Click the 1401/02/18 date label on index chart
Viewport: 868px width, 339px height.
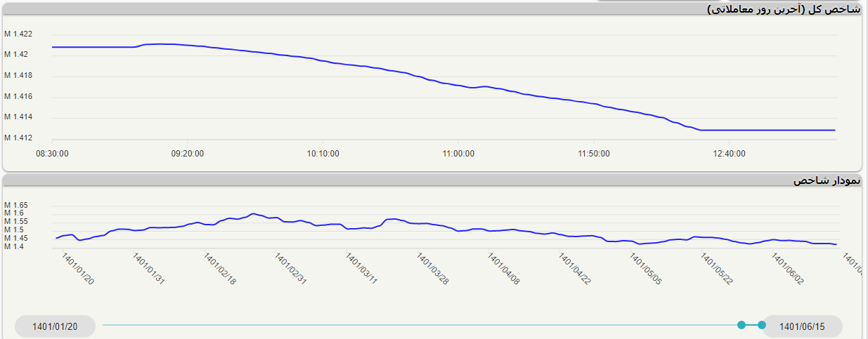pyautogui.click(x=219, y=270)
